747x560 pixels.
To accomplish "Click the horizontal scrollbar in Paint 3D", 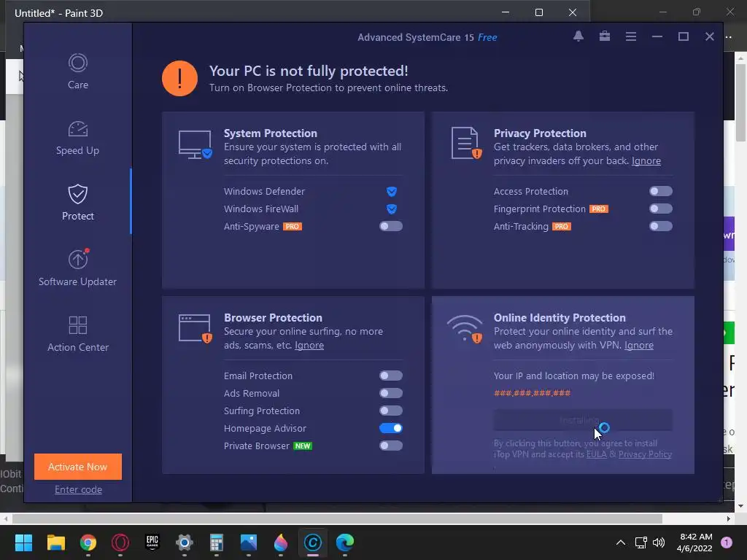I will pyautogui.click(x=337, y=518).
